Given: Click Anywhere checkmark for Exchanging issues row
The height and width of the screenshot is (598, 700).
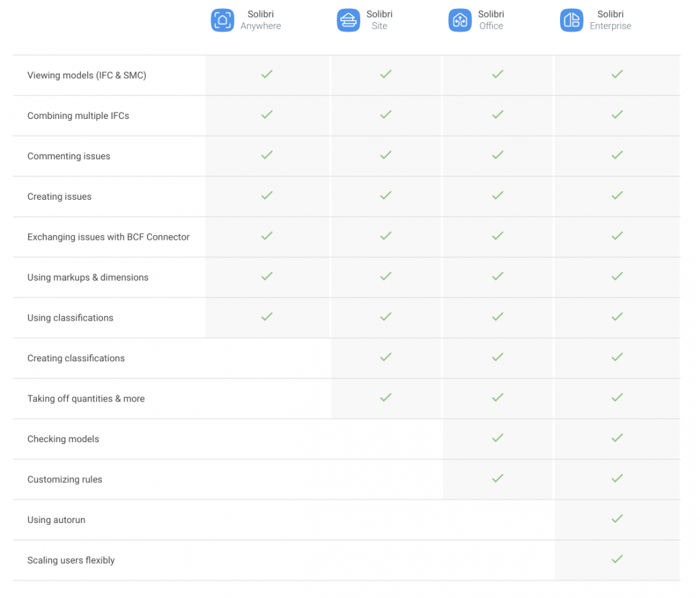Looking at the screenshot, I should point(267,235).
